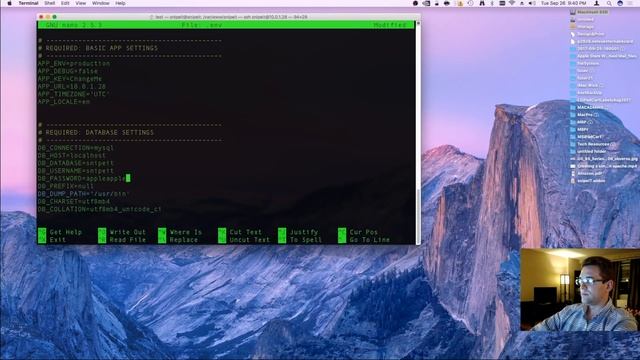Click the webcam video thumbnail
Screen dimensions: 640x360
580,289
